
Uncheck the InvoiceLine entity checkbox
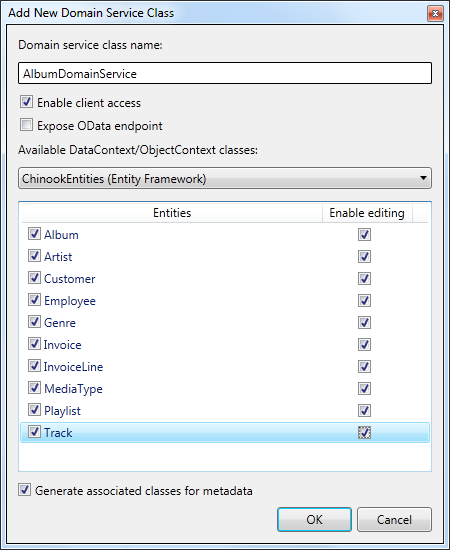[x=34, y=366]
